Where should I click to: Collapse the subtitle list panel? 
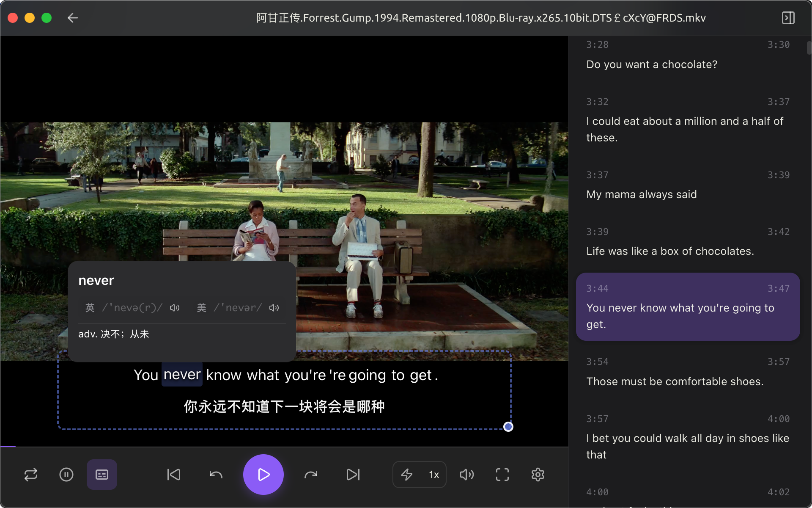(788, 18)
